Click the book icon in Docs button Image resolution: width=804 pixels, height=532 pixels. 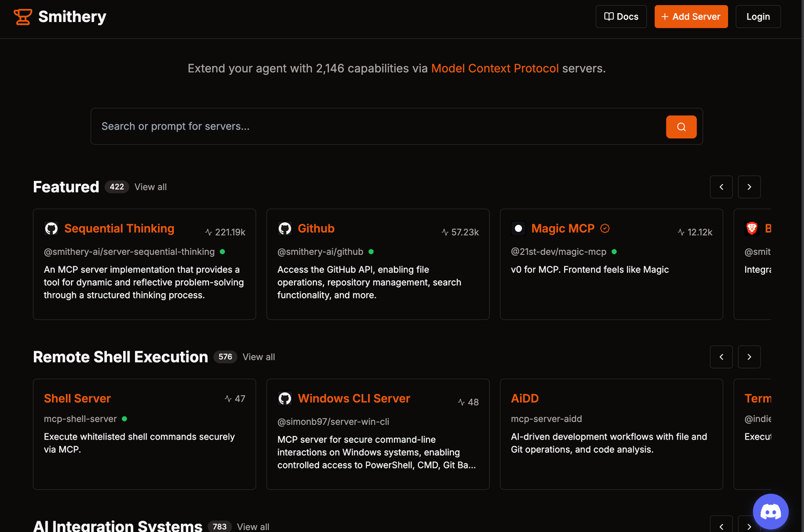pyautogui.click(x=609, y=17)
